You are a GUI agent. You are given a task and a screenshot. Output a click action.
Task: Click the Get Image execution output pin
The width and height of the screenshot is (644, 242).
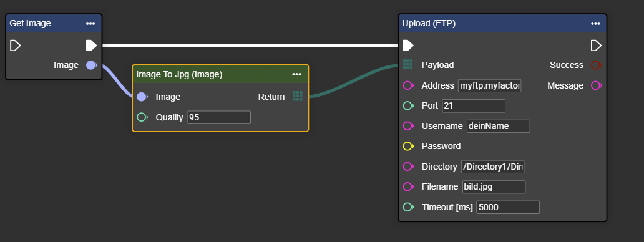[91, 45]
